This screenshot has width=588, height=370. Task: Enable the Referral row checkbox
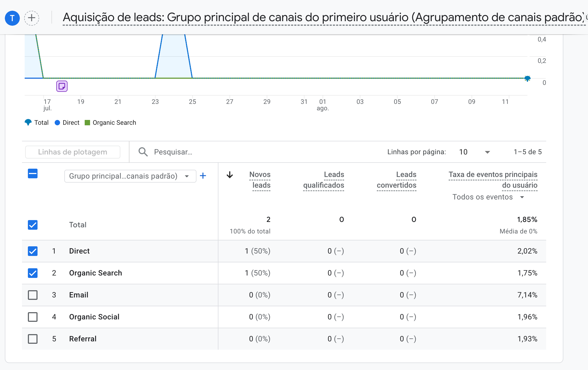point(33,339)
